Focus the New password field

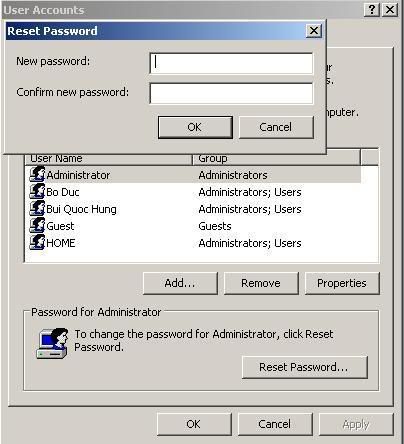[x=231, y=63]
